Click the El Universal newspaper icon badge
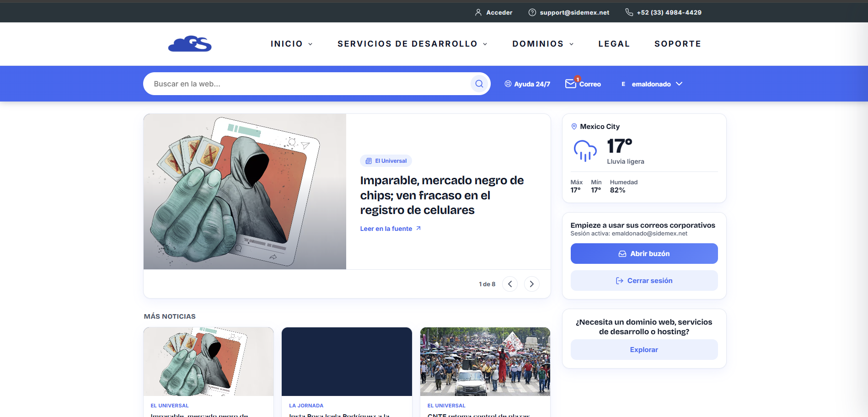The image size is (868, 417). [369, 161]
